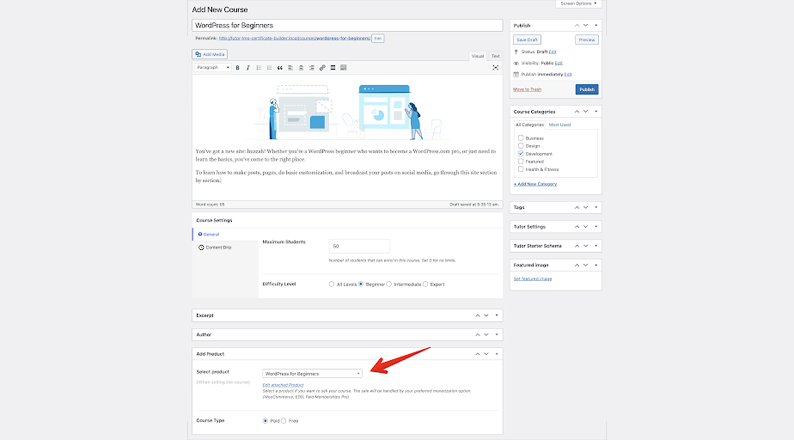Image resolution: width=794 pixels, height=440 pixels.
Task: Check the Health & Fitness category
Action: click(x=521, y=169)
